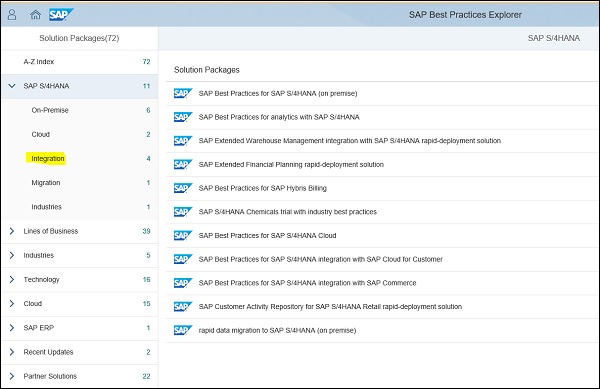Click SAP icon beside Customer Activity Repository package
This screenshot has width=600, height=389.
[183, 307]
